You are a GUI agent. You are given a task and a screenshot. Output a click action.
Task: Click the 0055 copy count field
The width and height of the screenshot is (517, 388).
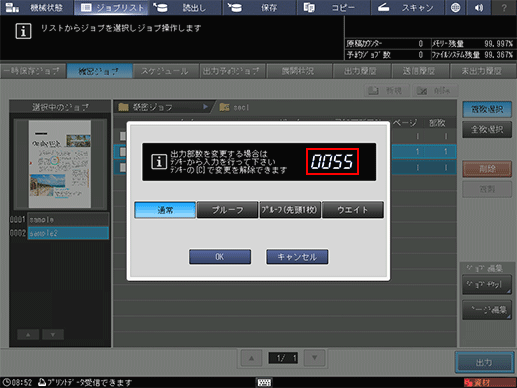tap(332, 162)
